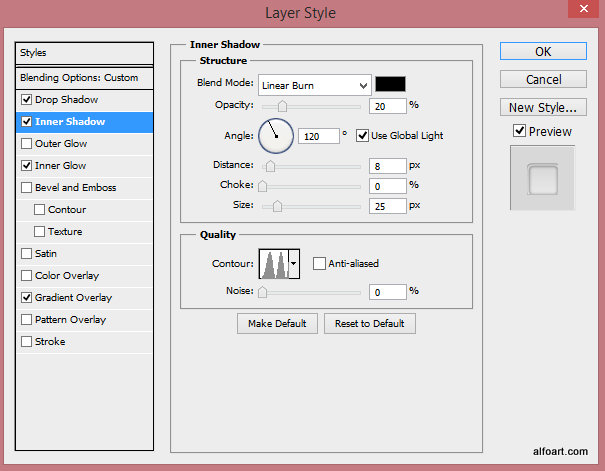Viewport: 605px width, 471px height.
Task: Toggle Use Global Light checkbox
Action: tap(362, 135)
